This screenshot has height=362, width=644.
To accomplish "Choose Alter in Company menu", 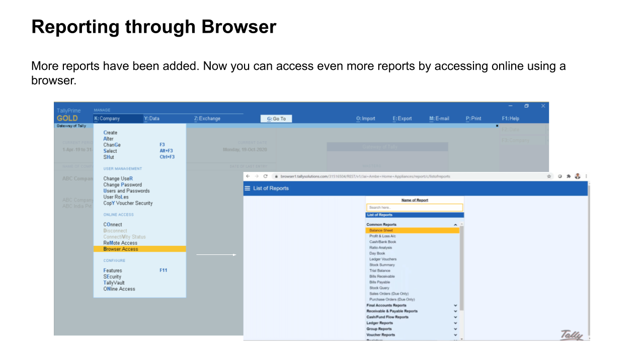I will pos(109,139).
